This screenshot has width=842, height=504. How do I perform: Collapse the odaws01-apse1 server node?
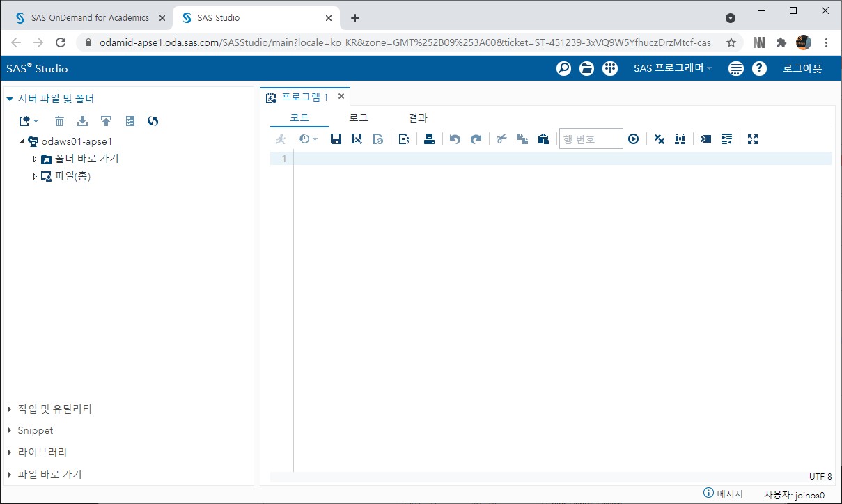click(22, 141)
